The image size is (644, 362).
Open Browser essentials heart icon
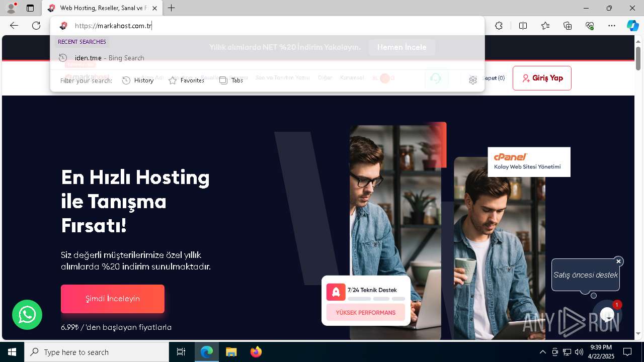click(x=590, y=26)
